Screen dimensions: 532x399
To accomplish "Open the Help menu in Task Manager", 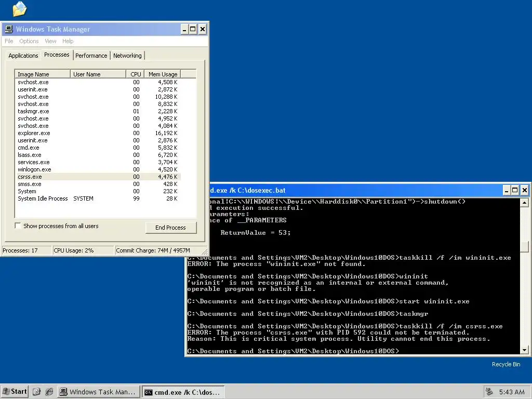I will click(x=68, y=41).
